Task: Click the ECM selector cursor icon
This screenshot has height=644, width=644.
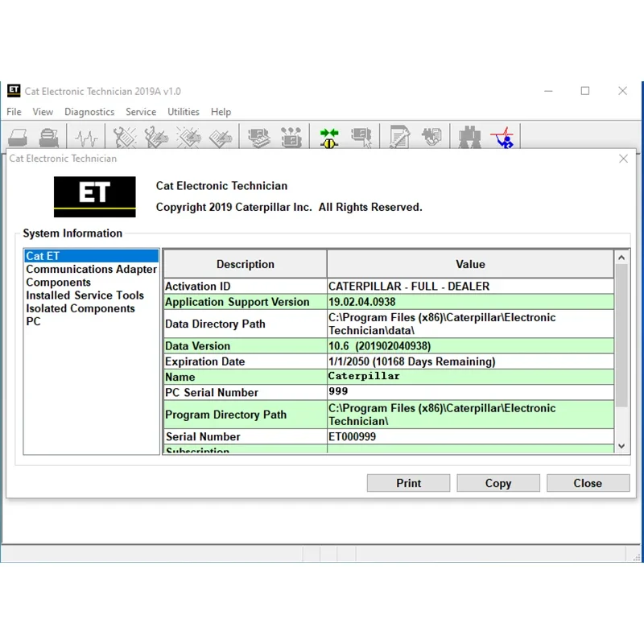Action: click(361, 137)
